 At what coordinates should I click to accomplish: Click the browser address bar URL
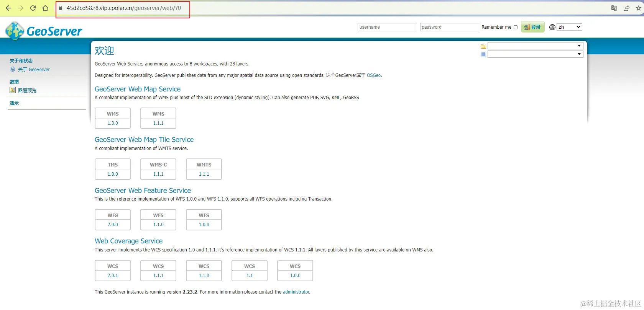tap(124, 8)
